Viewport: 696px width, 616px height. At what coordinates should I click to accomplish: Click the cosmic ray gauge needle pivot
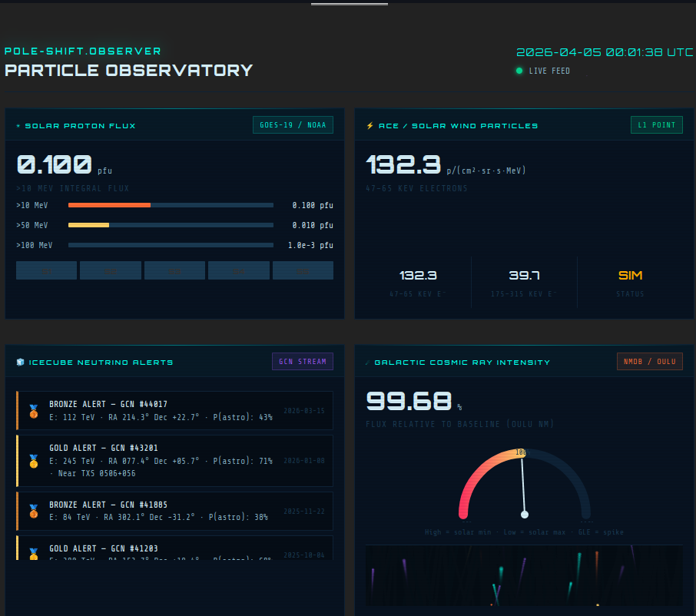tap(525, 514)
